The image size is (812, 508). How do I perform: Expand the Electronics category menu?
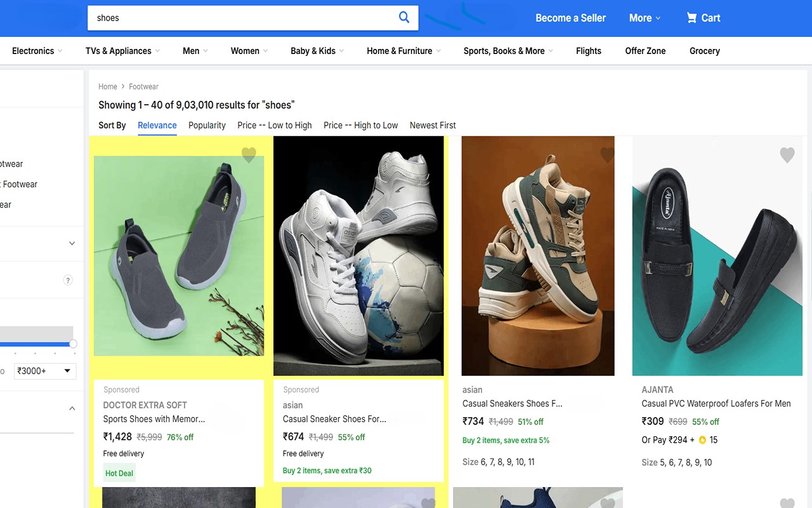pos(37,51)
